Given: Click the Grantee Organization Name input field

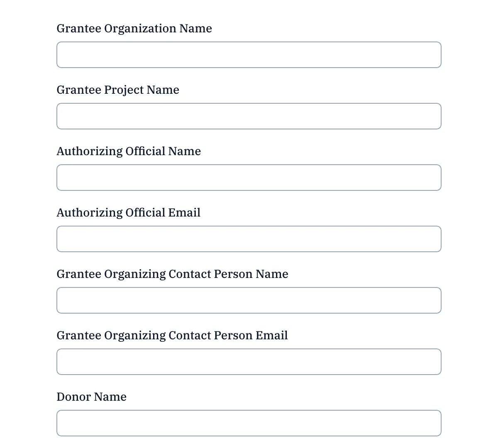Looking at the screenshot, I should click(x=249, y=54).
